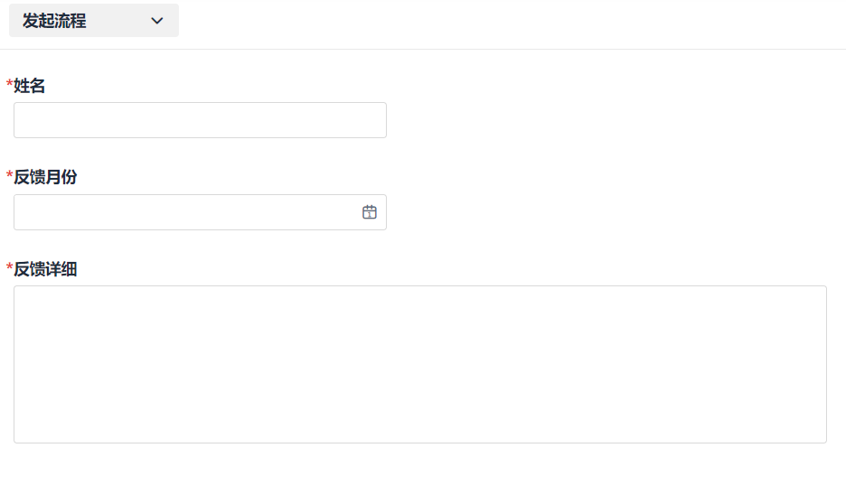
Task: Click the red asterisk beside 姓名
Action: pos(9,85)
